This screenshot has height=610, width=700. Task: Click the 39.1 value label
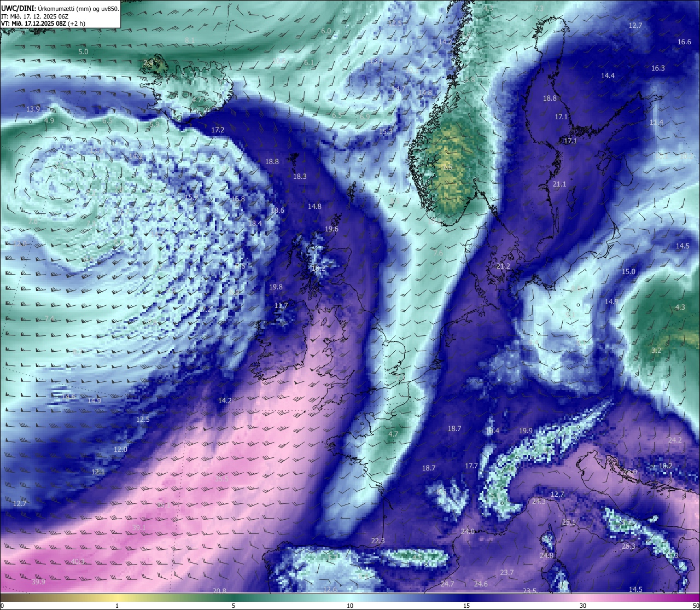click(139, 528)
